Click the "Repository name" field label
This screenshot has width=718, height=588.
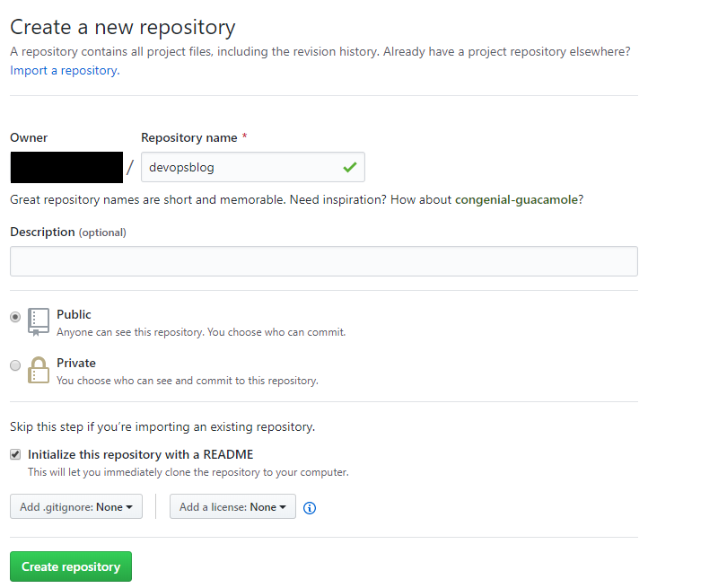point(188,138)
